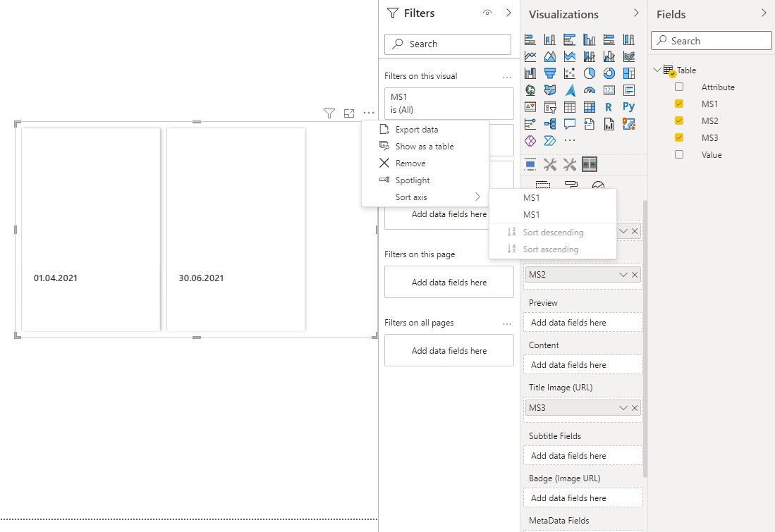Remove MS2 from the field well

(635, 275)
